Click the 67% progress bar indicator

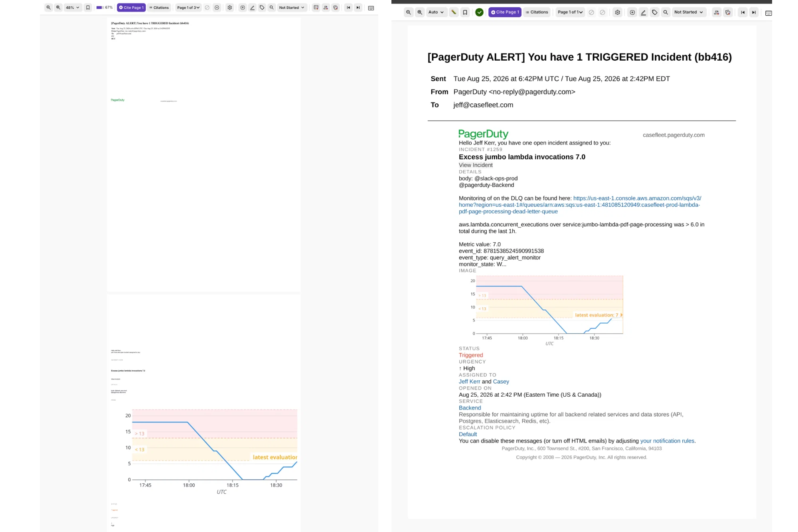click(x=105, y=8)
